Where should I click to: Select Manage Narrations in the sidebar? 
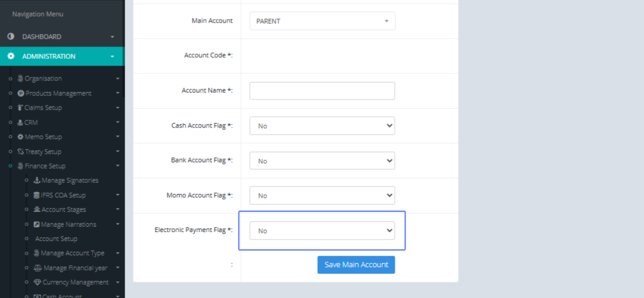[68, 225]
